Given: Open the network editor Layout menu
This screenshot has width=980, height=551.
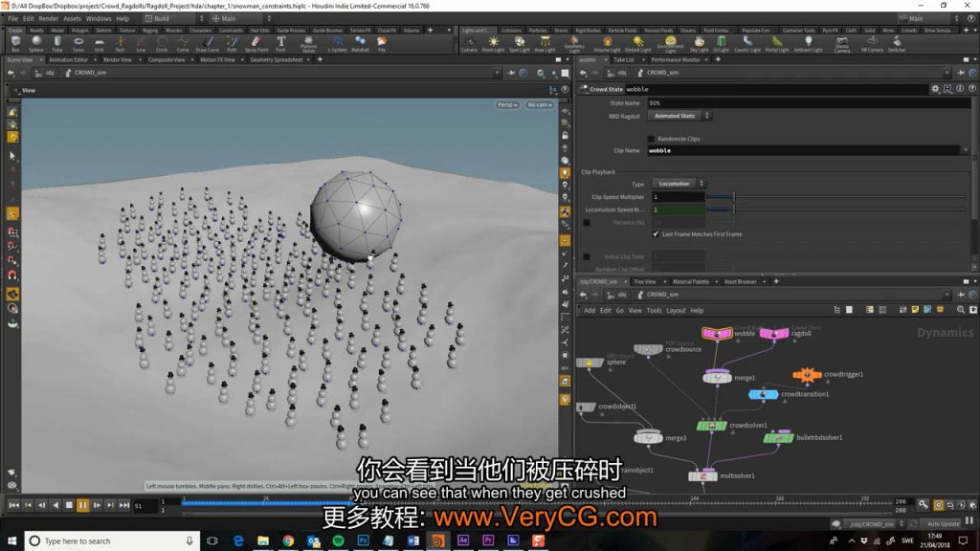Looking at the screenshot, I should pyautogui.click(x=676, y=311).
